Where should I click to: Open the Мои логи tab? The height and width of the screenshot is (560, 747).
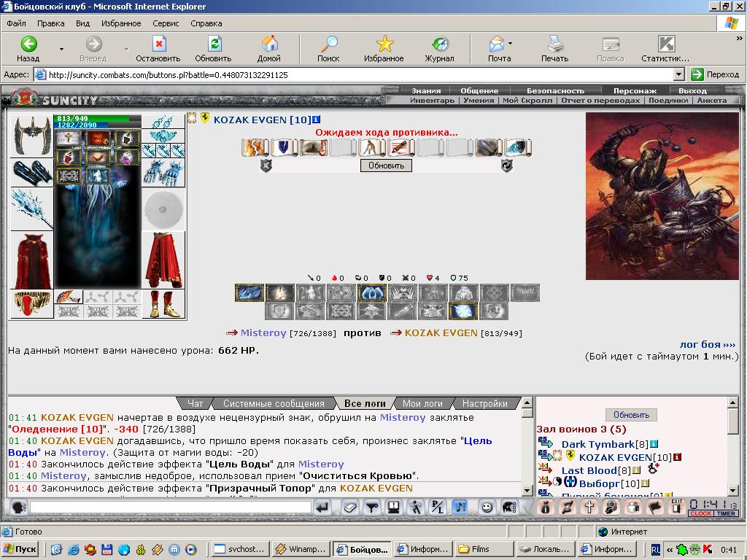pos(422,403)
